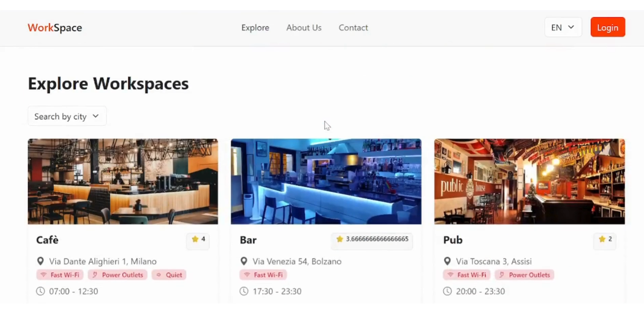Image resolution: width=644 pixels, height=311 pixels.
Task: Expand the EN language selector
Action: (563, 27)
